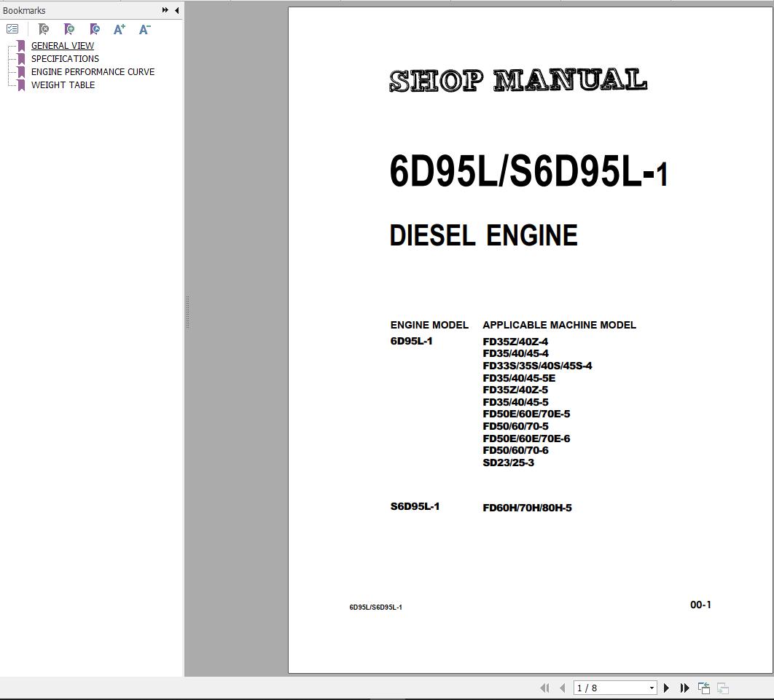Viewport: 774px width, 700px height.
Task: Go to the first page
Action: (544, 688)
